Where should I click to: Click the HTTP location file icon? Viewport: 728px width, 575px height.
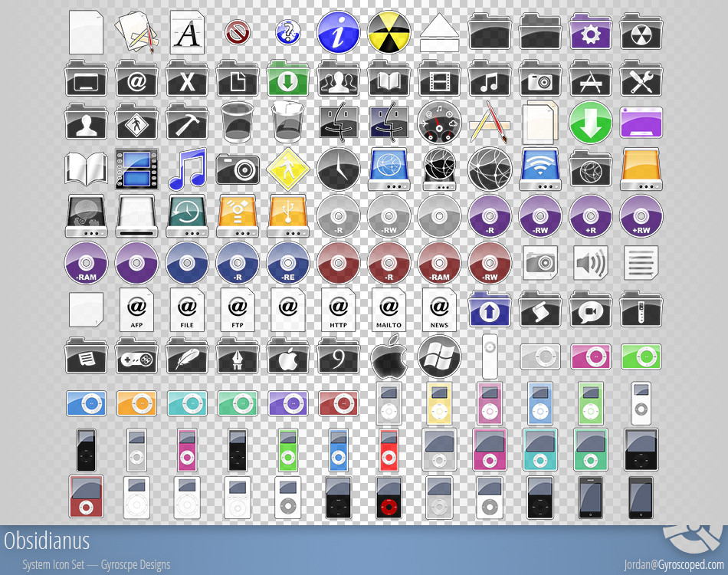(339, 309)
